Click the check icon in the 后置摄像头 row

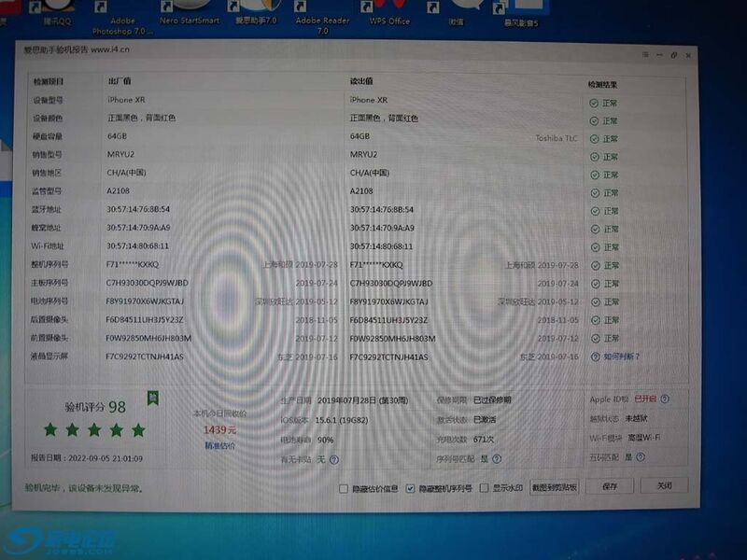pyautogui.click(x=596, y=320)
